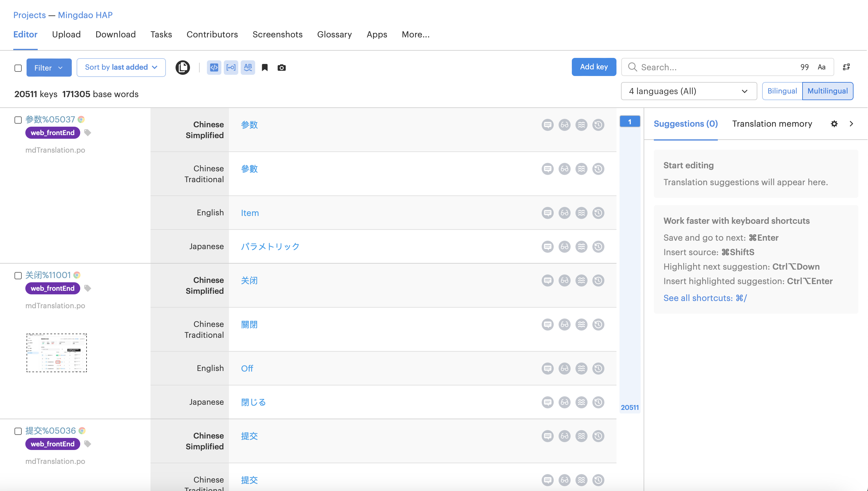Open the screenshot thumbnail under 关闭%11001
868x491 pixels.
pos(57,353)
